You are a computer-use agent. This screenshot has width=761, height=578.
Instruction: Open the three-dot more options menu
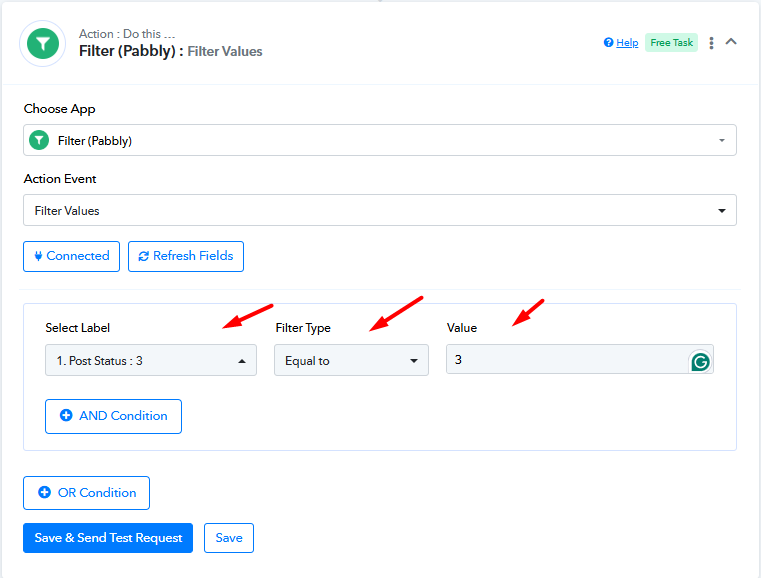711,43
